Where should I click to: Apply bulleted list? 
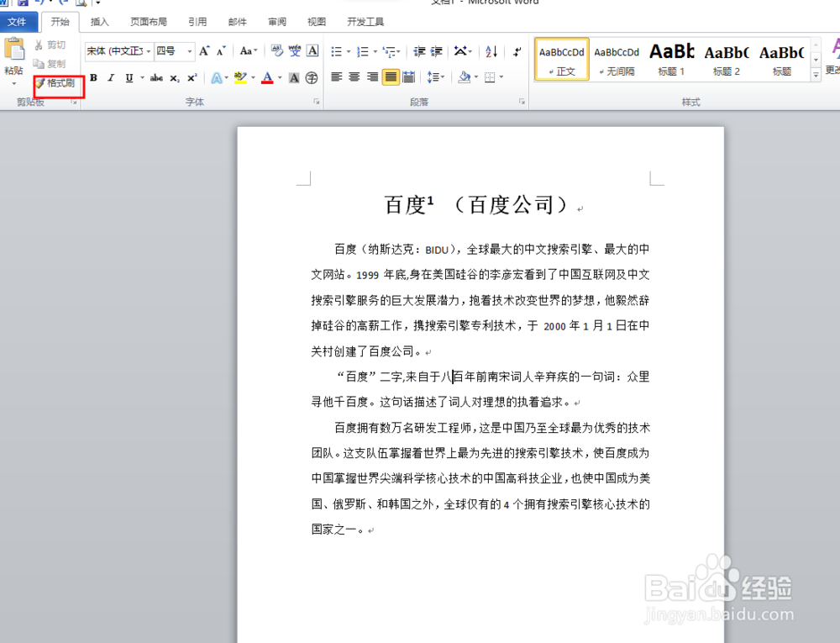point(337,51)
